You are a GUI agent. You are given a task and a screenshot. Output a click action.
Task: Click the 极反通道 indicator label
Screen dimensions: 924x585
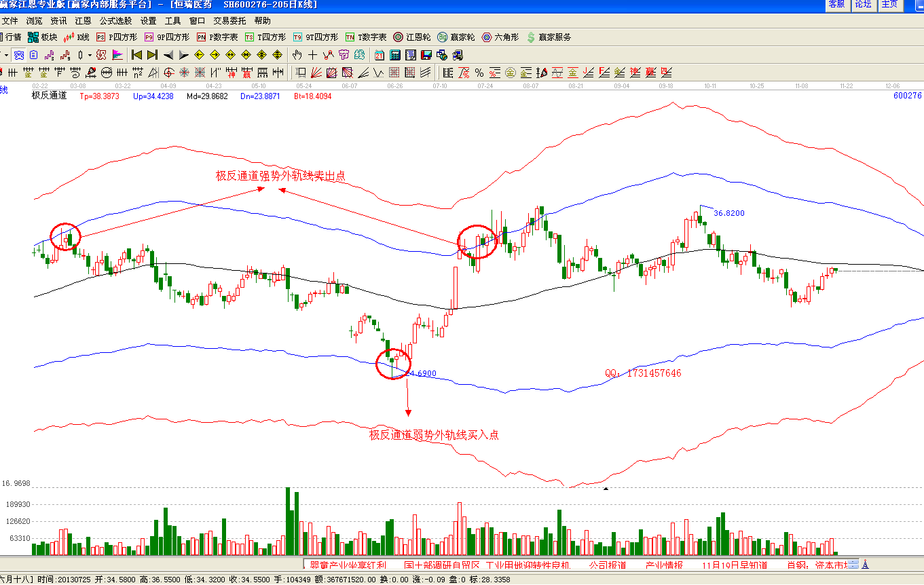click(x=49, y=96)
